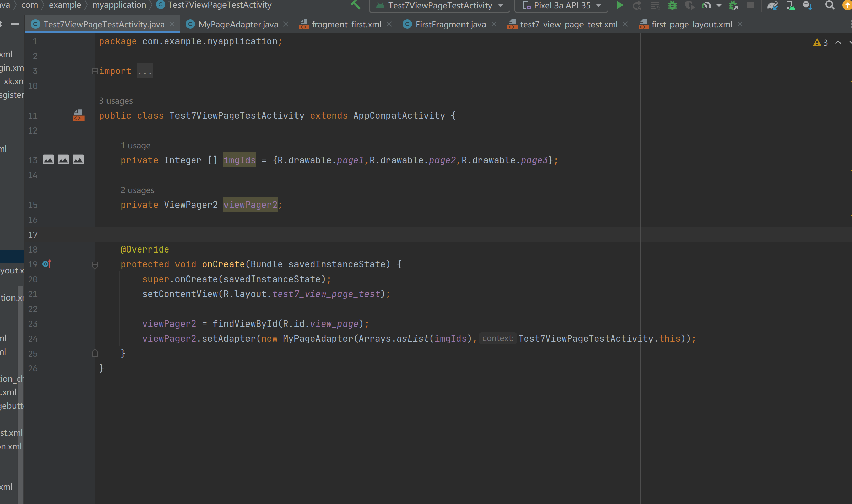Click the 3 usages hint above class
Image resolution: width=852 pixels, height=504 pixels.
point(116,101)
